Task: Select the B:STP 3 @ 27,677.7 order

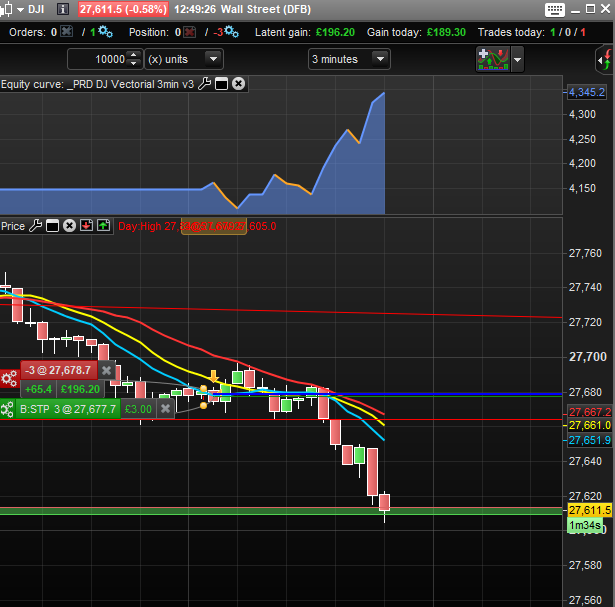Action: click(68, 409)
